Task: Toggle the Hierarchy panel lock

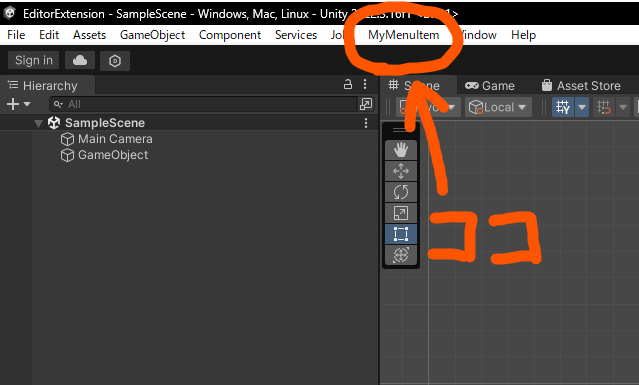Action: (x=348, y=84)
